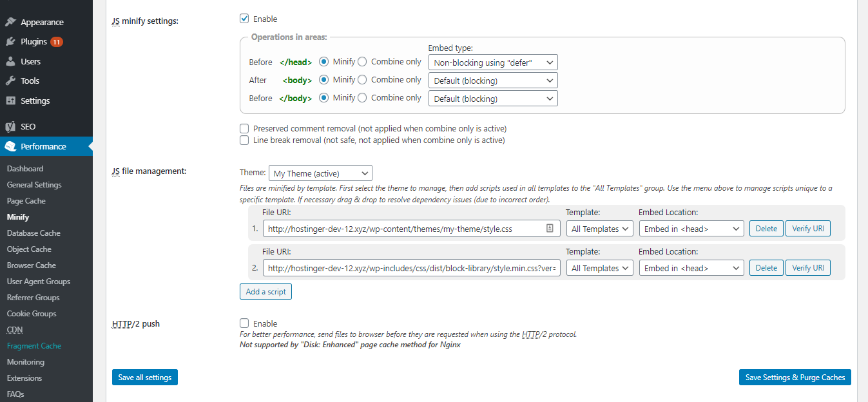The image size is (868, 402).
Task: Open the Settings section in the sidebar
Action: 33,100
